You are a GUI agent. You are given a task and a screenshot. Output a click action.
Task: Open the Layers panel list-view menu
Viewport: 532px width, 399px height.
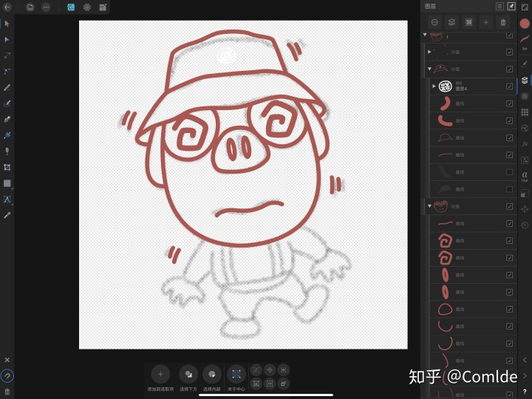pyautogui.click(x=499, y=6)
